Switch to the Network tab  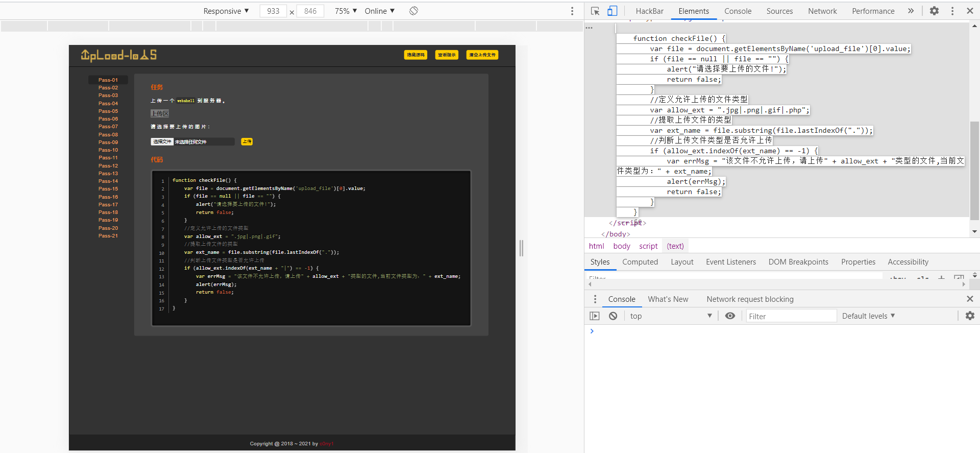point(822,11)
